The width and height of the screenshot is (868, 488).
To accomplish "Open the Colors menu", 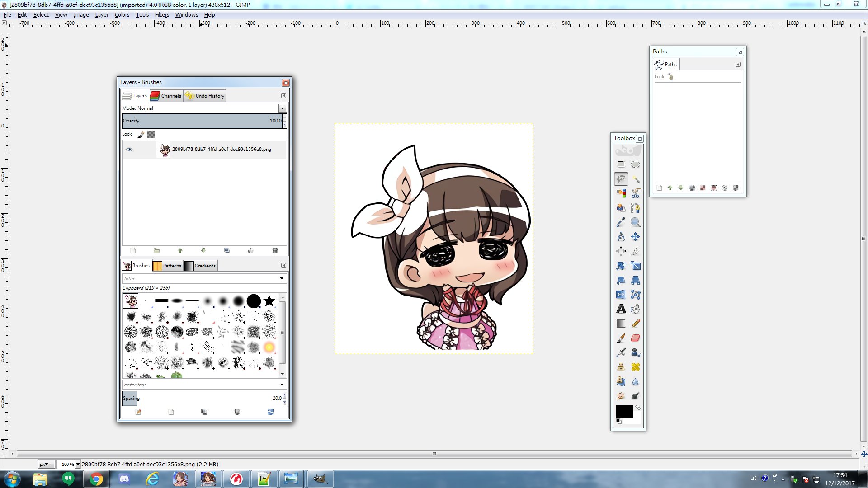I will coord(122,15).
